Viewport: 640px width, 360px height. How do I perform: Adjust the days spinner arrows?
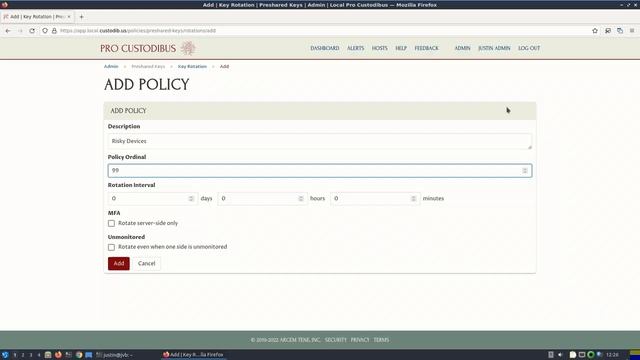click(191, 198)
